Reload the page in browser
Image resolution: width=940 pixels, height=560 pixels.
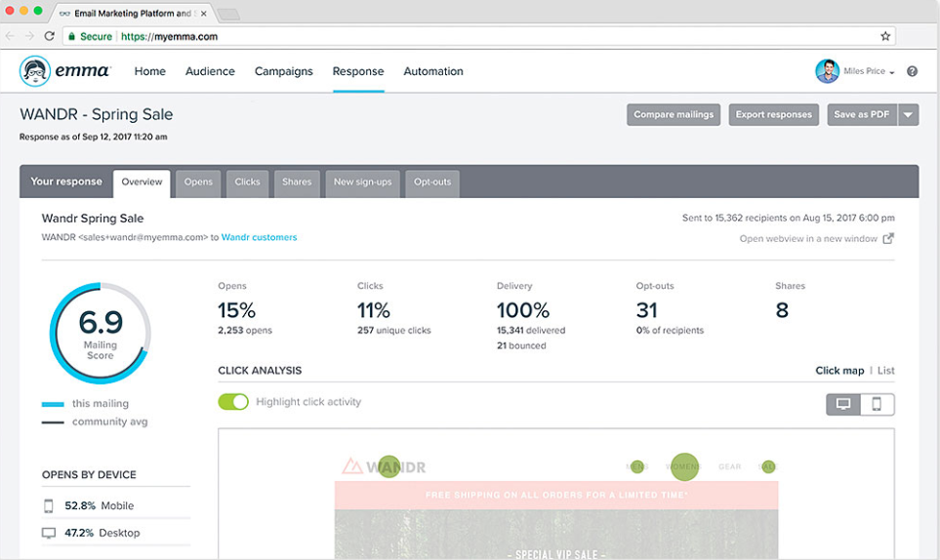49,36
